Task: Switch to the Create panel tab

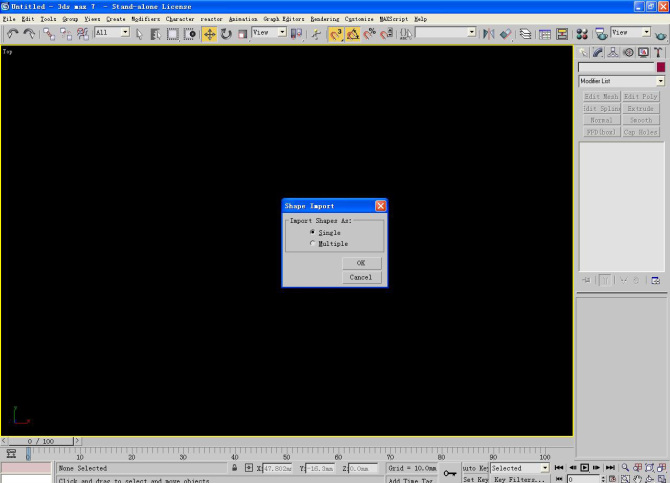Action: point(583,53)
